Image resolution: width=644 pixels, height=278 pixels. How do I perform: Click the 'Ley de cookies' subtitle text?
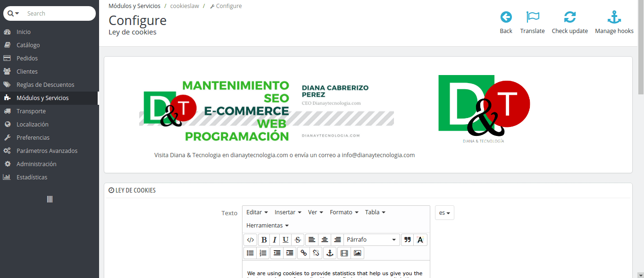pyautogui.click(x=133, y=32)
